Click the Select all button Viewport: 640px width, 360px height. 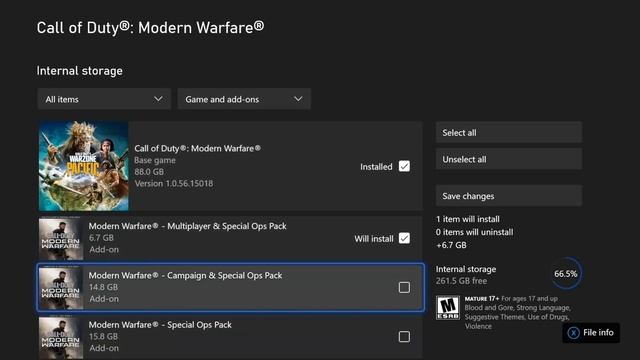509,133
